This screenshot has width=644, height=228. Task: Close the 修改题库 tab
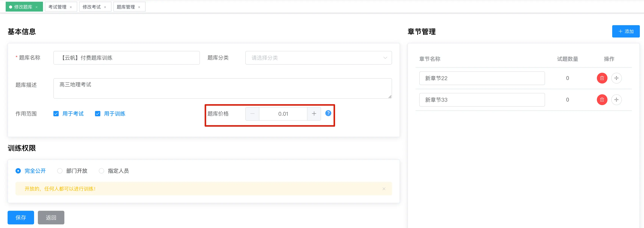[37, 7]
